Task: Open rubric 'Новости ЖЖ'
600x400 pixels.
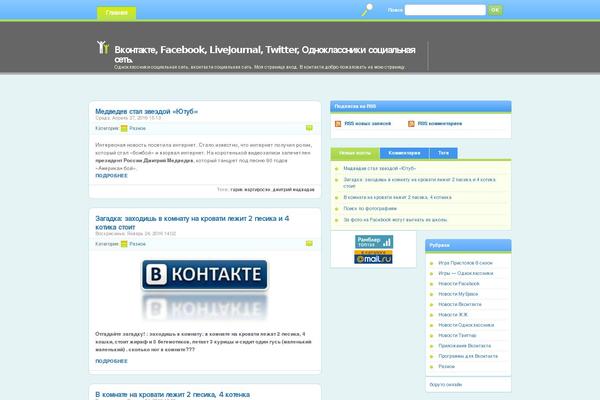Action: pos(453,315)
